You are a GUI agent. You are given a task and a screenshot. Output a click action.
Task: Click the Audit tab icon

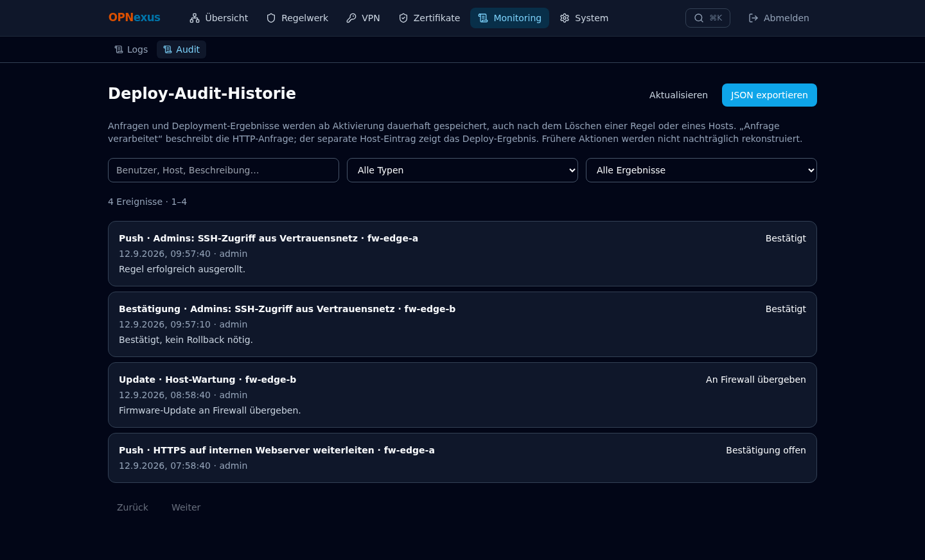pos(168,49)
